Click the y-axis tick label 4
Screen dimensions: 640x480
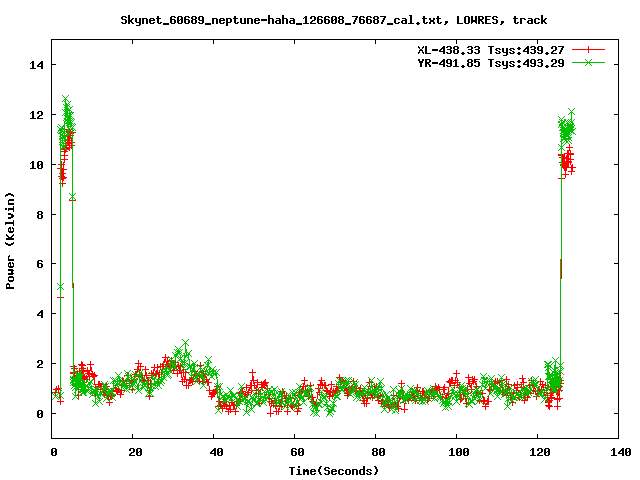tap(40, 314)
